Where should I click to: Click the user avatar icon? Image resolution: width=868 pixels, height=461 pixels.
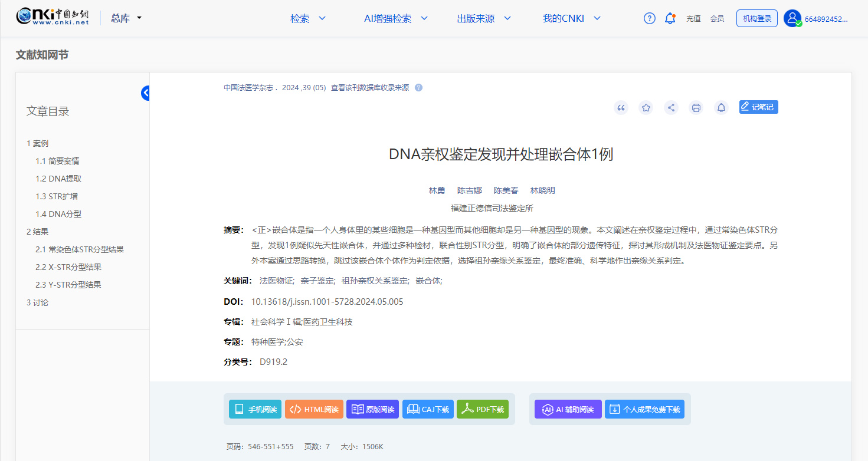792,18
